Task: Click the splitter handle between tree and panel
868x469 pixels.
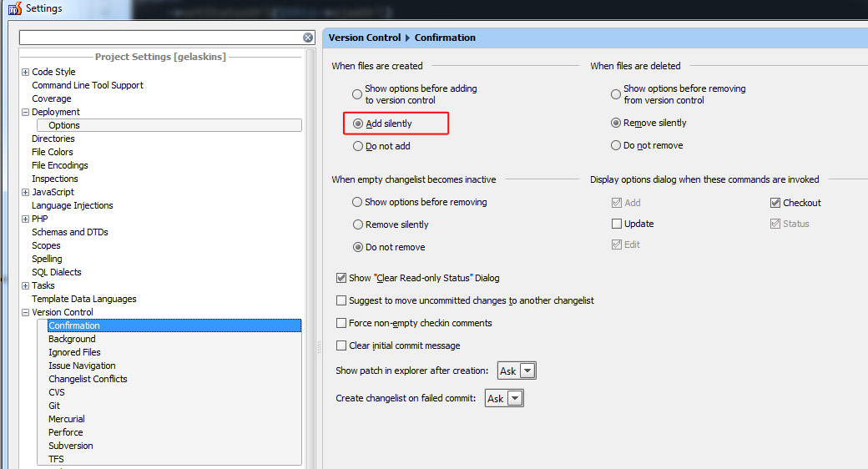Action: 320,347
